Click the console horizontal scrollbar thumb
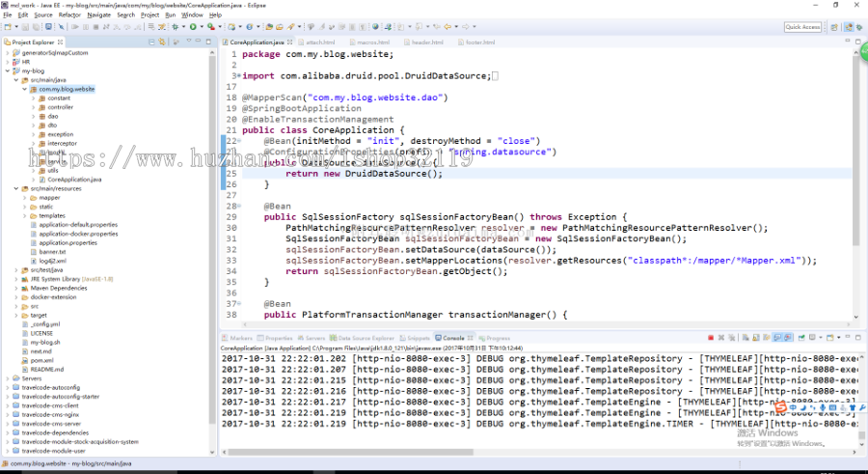This screenshot has width=868, height=474. point(350,452)
